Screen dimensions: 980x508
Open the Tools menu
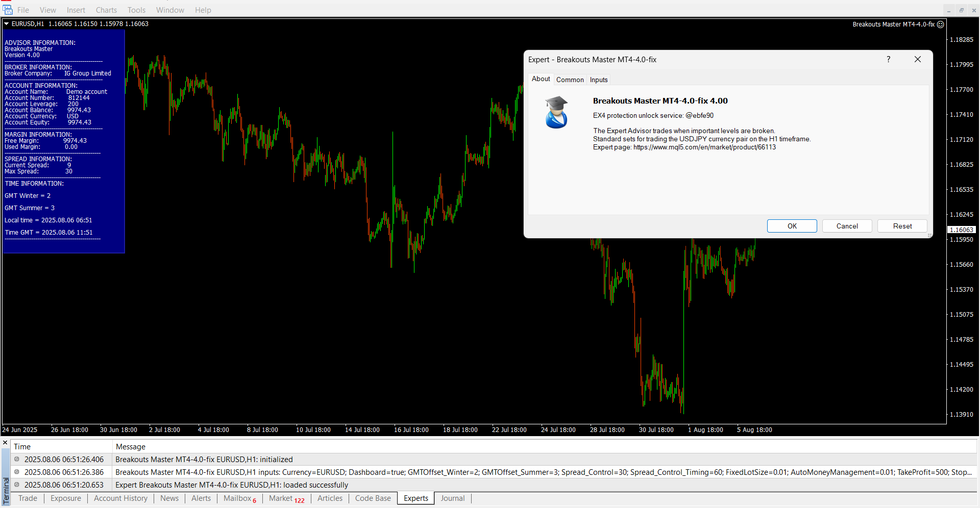coord(136,10)
